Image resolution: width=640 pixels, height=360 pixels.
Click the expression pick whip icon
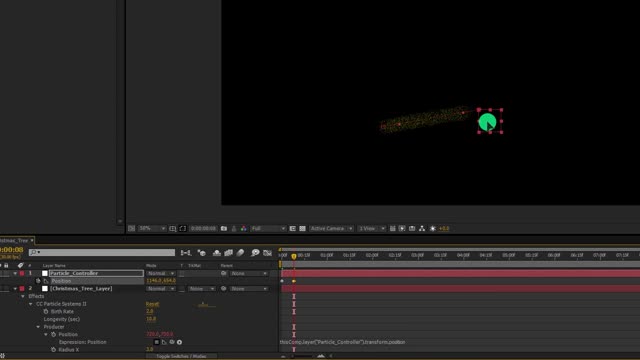172,342
